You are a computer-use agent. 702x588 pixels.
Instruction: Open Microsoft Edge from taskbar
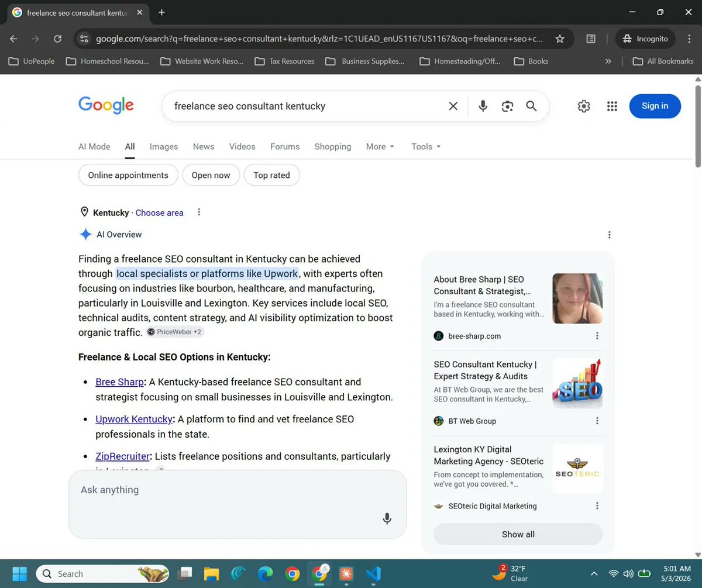tap(266, 574)
